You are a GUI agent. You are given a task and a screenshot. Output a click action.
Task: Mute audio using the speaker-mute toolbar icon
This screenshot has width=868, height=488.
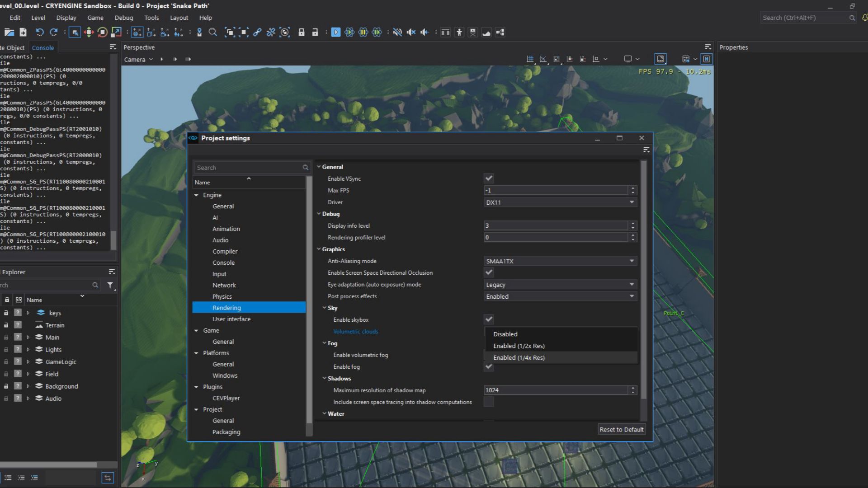click(x=397, y=32)
